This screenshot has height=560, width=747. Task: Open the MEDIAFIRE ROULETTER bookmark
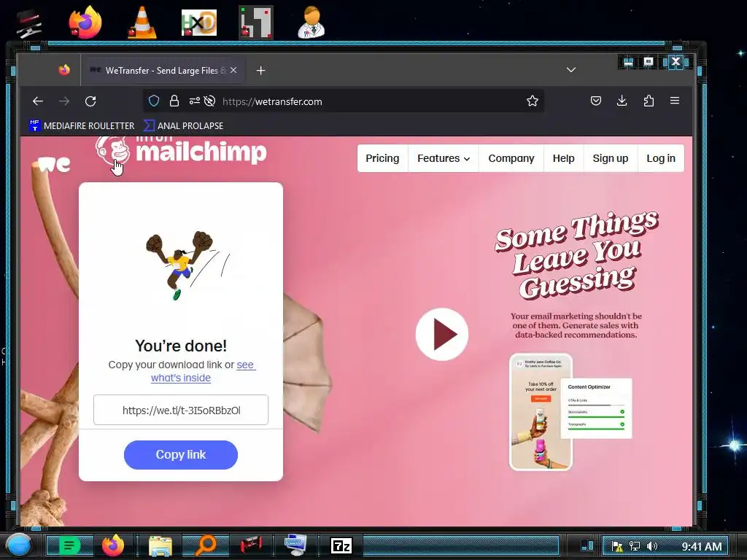[x=82, y=125]
